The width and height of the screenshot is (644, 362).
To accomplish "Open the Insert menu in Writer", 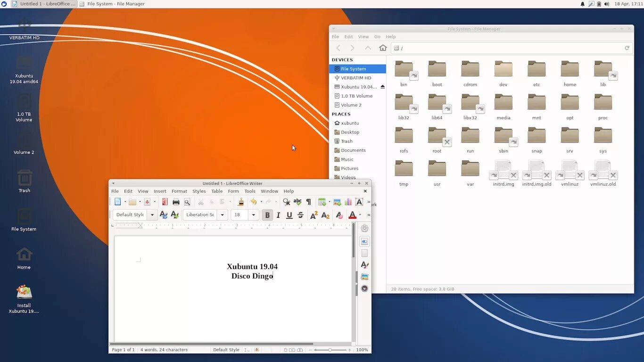I will tap(160, 191).
